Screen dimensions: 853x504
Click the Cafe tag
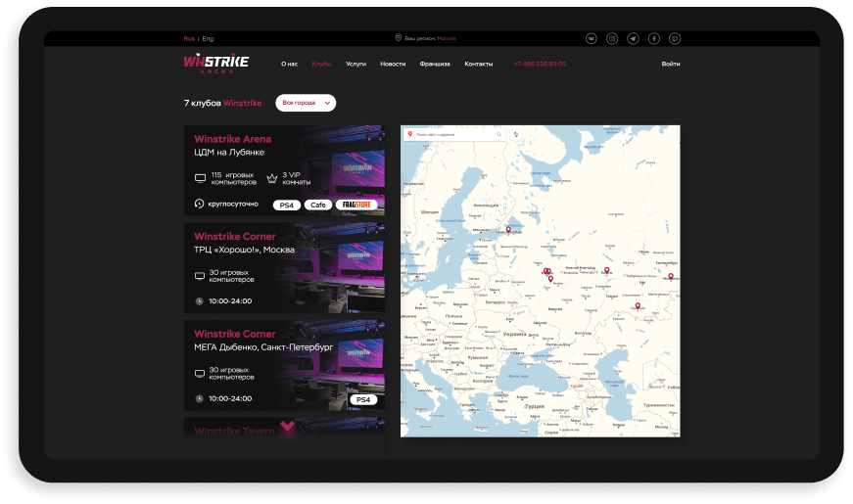point(318,205)
